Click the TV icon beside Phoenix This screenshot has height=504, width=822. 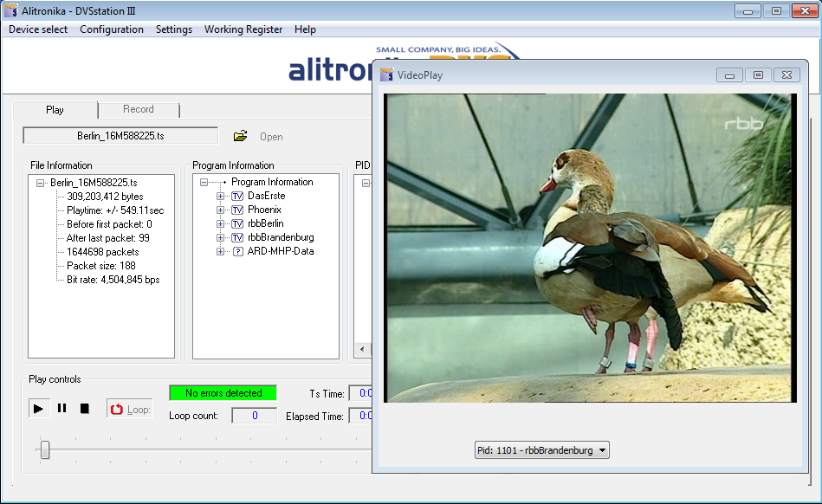[x=237, y=210]
